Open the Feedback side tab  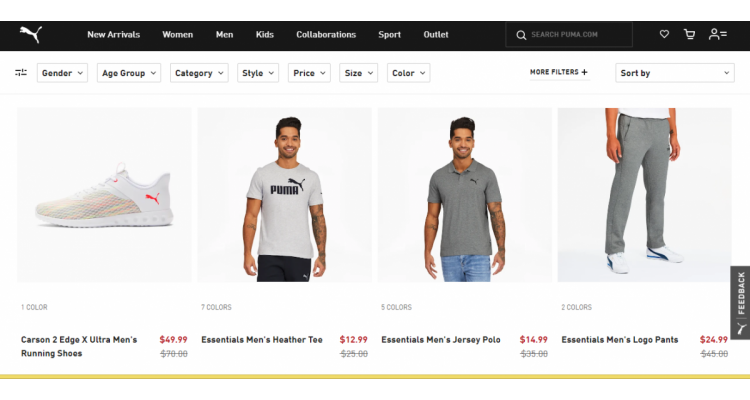[740, 302]
